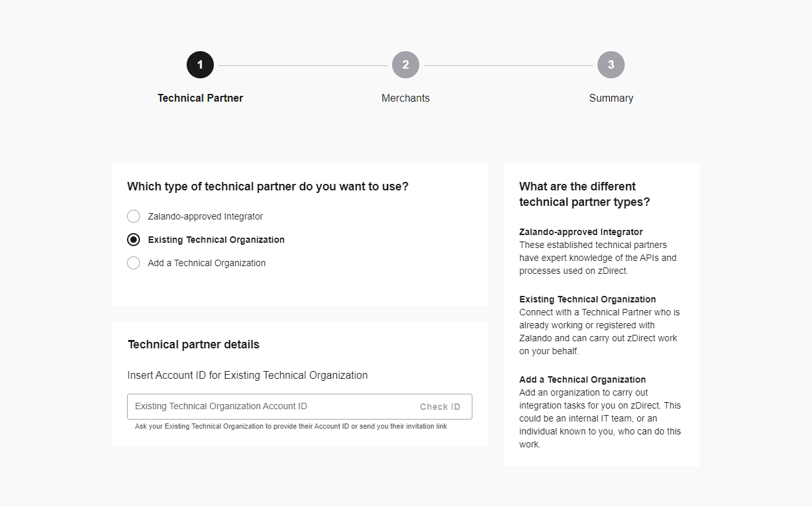This screenshot has width=812, height=507.
Task: Click the grey Merchants step indicator
Action: coord(406,65)
